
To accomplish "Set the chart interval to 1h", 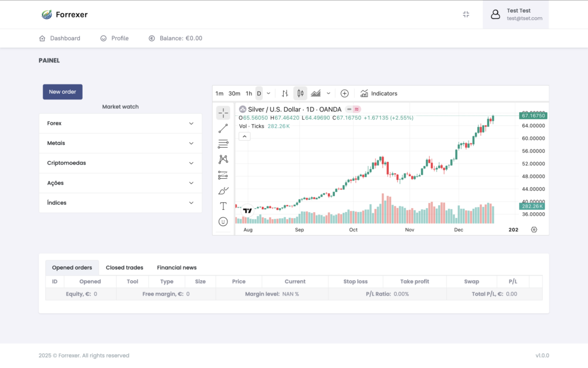I will [x=249, y=93].
